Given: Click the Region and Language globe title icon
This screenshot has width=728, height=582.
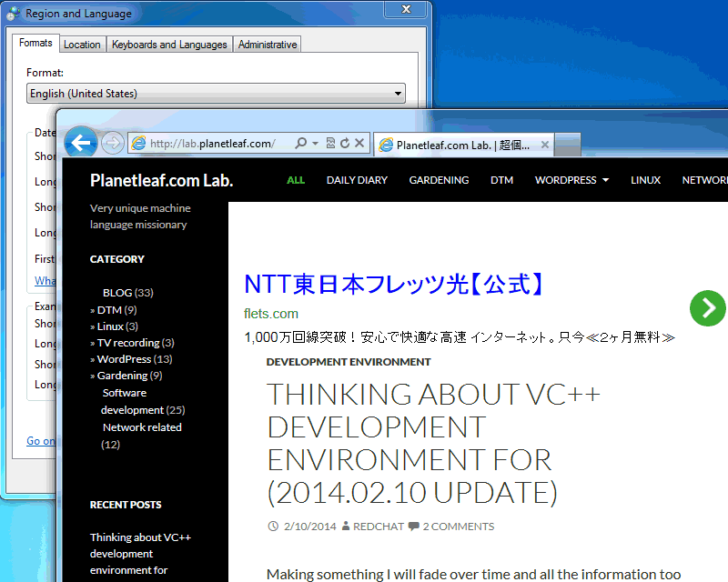Looking at the screenshot, I should coord(14,14).
